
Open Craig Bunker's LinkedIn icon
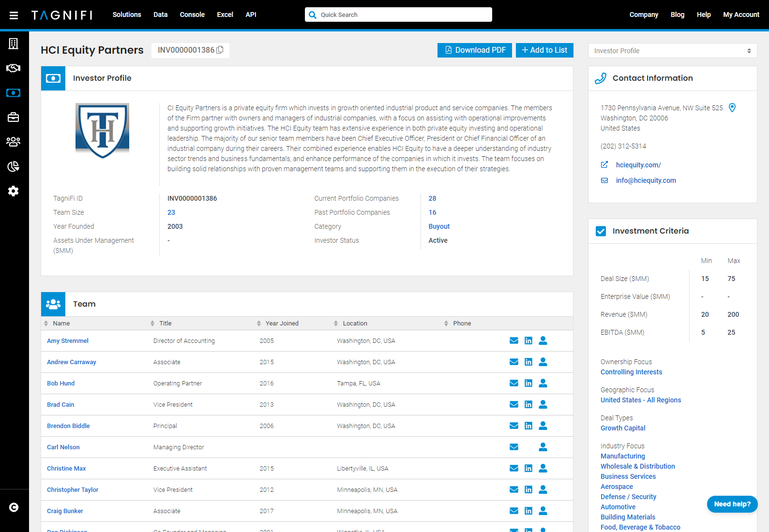point(528,511)
